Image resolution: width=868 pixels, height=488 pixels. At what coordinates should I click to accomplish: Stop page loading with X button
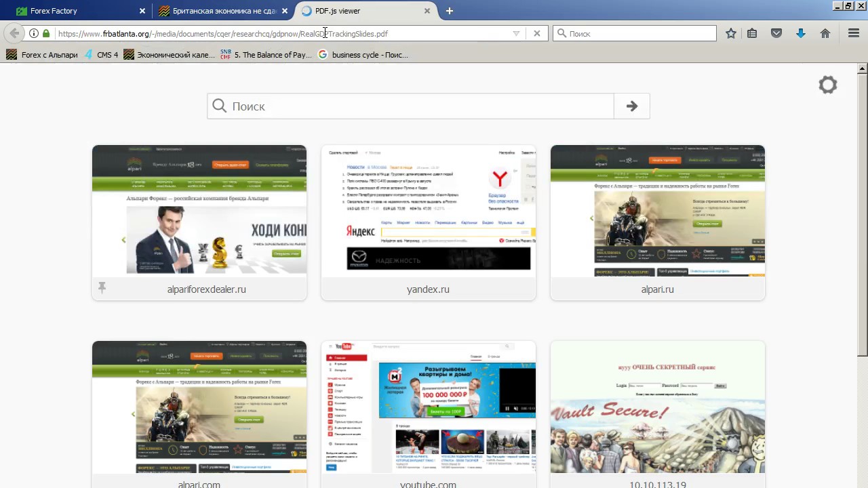(537, 33)
